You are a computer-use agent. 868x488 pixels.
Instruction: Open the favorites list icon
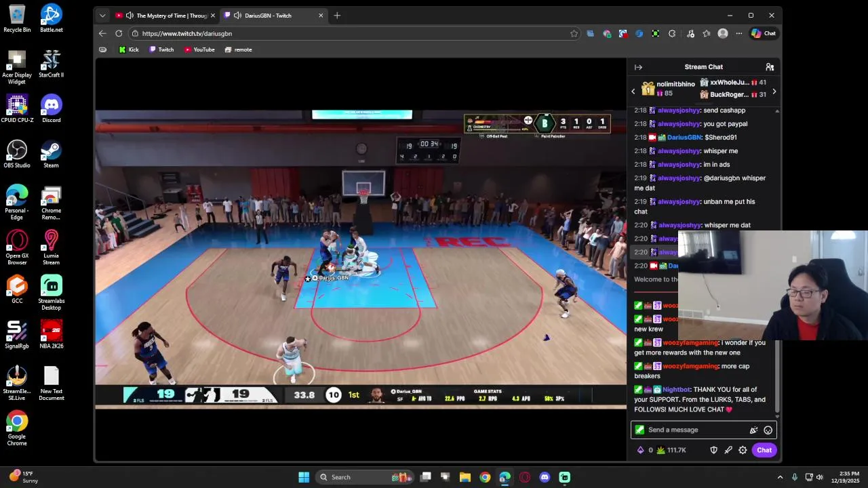tap(707, 33)
